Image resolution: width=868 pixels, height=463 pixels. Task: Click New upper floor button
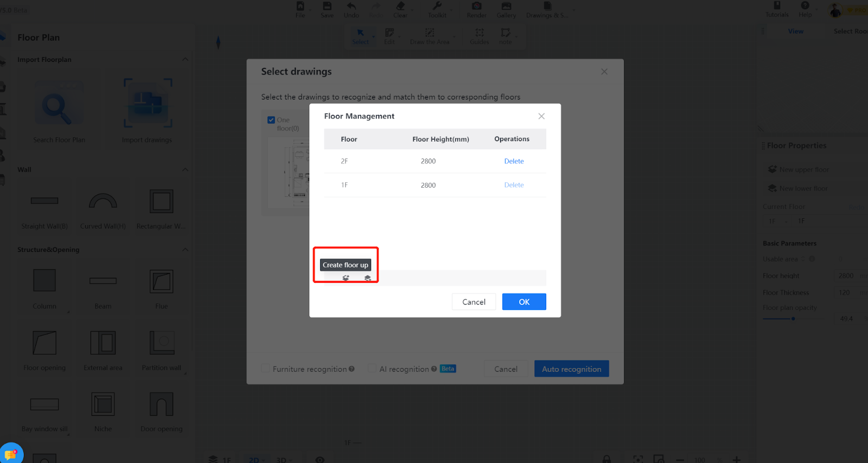click(x=799, y=169)
